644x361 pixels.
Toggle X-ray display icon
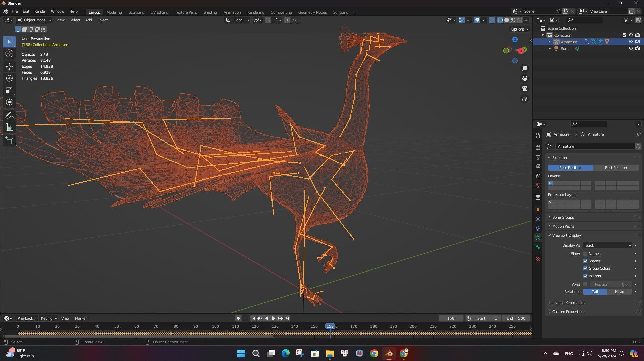pyautogui.click(x=492, y=20)
